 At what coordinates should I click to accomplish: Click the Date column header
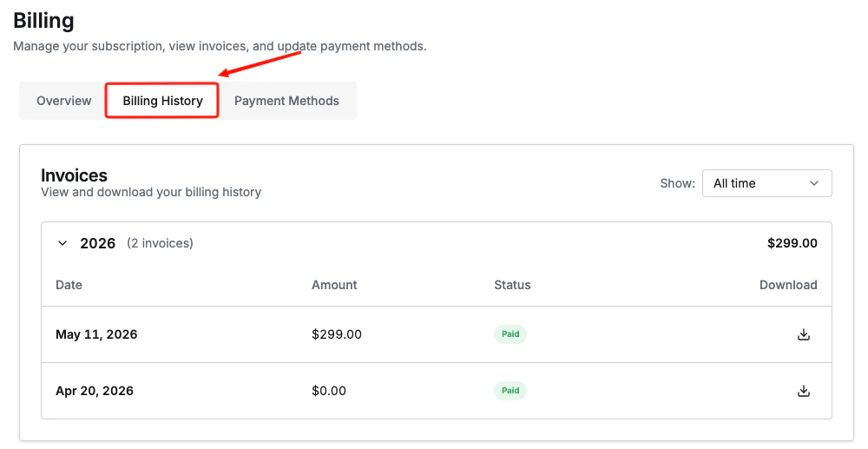[x=69, y=285]
